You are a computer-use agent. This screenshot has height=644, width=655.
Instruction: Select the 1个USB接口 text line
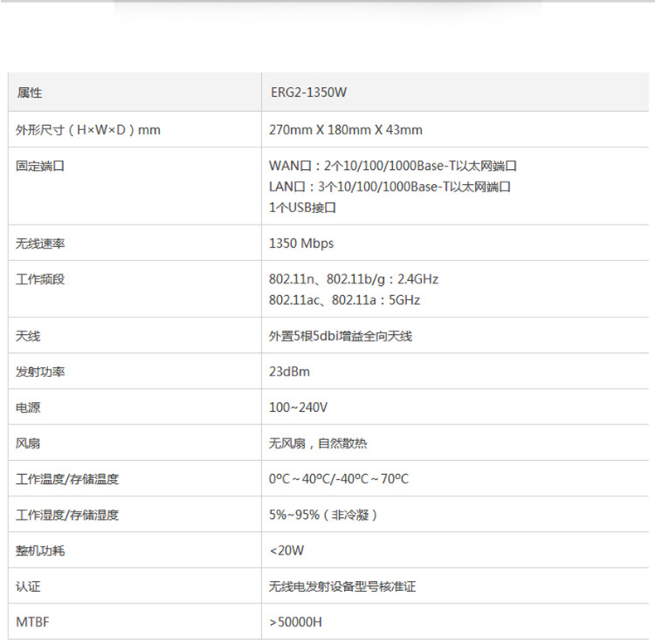tap(303, 207)
